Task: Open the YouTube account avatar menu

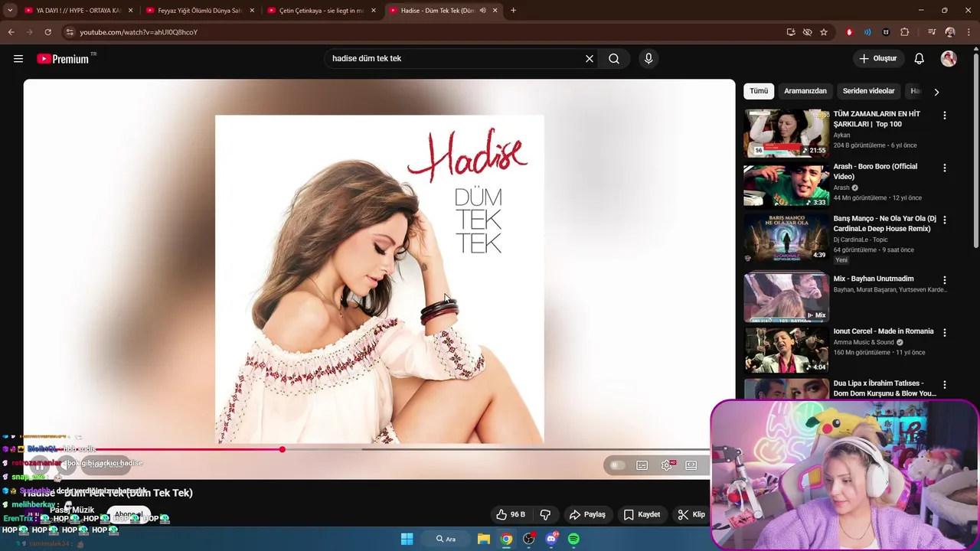Action: (949, 59)
